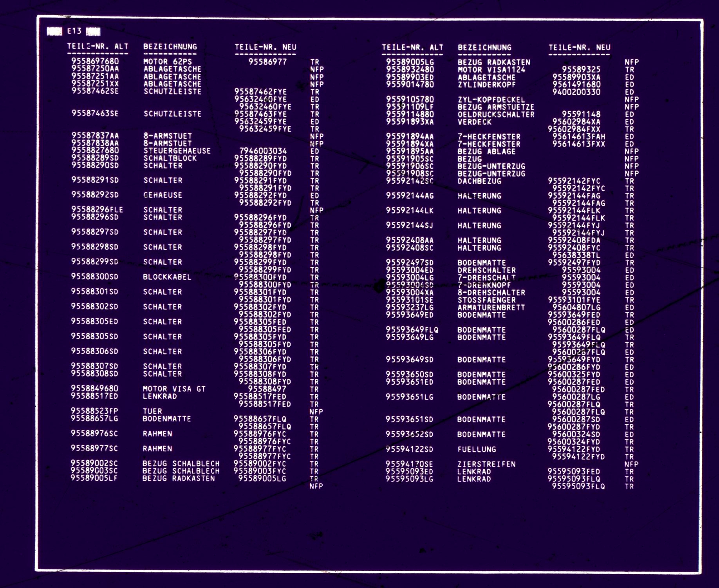Click old part number 95594170SE
Screen dimensions: 719x588
(x=409, y=464)
